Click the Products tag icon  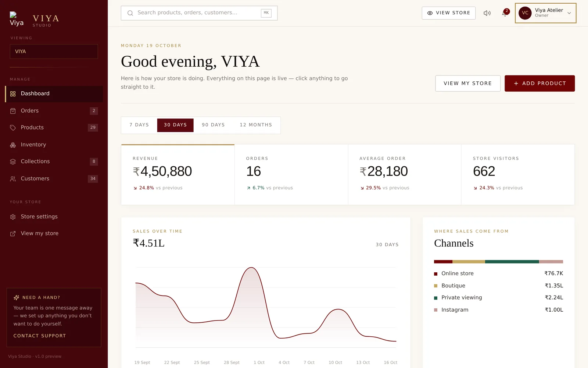[13, 128]
